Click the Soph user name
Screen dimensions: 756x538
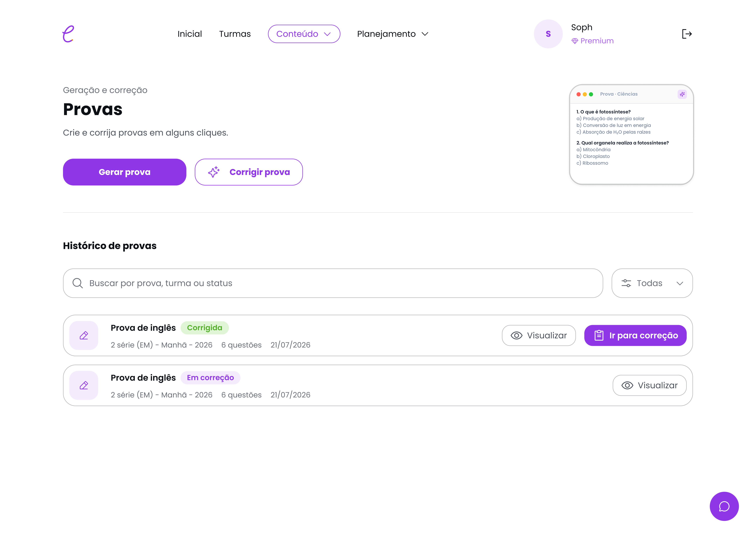[x=582, y=27]
